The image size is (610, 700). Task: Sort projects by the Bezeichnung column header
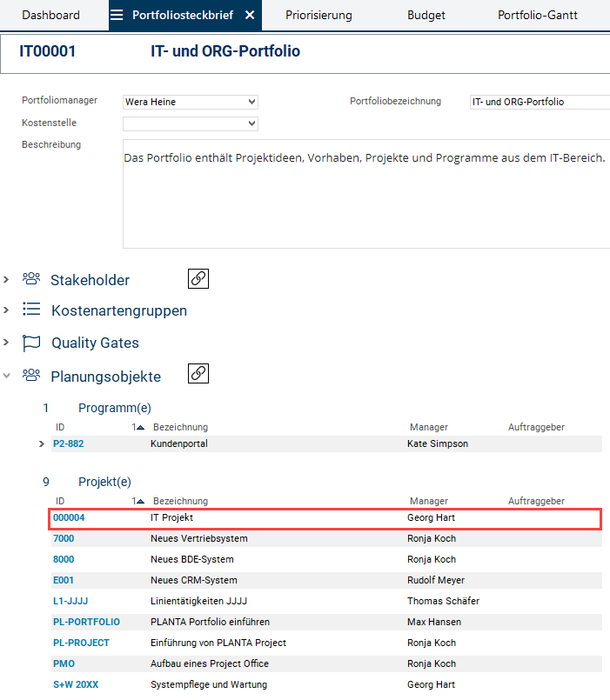tap(180, 501)
